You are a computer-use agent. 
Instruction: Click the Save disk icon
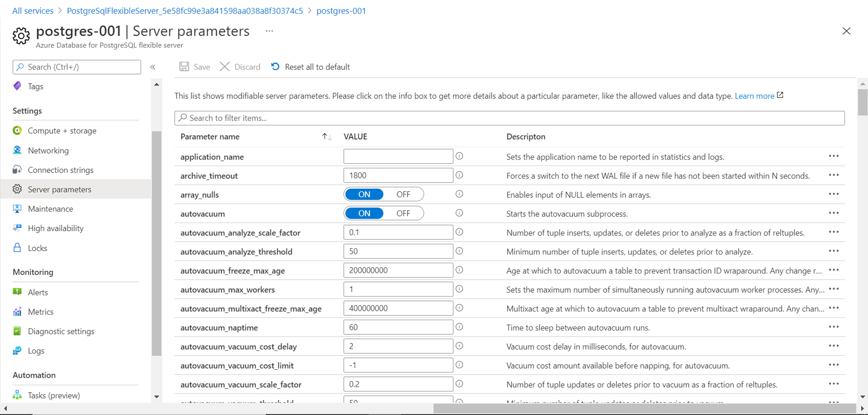point(184,67)
